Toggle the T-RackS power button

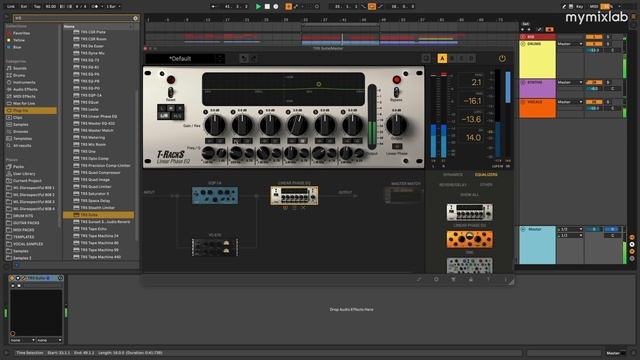click(502, 59)
